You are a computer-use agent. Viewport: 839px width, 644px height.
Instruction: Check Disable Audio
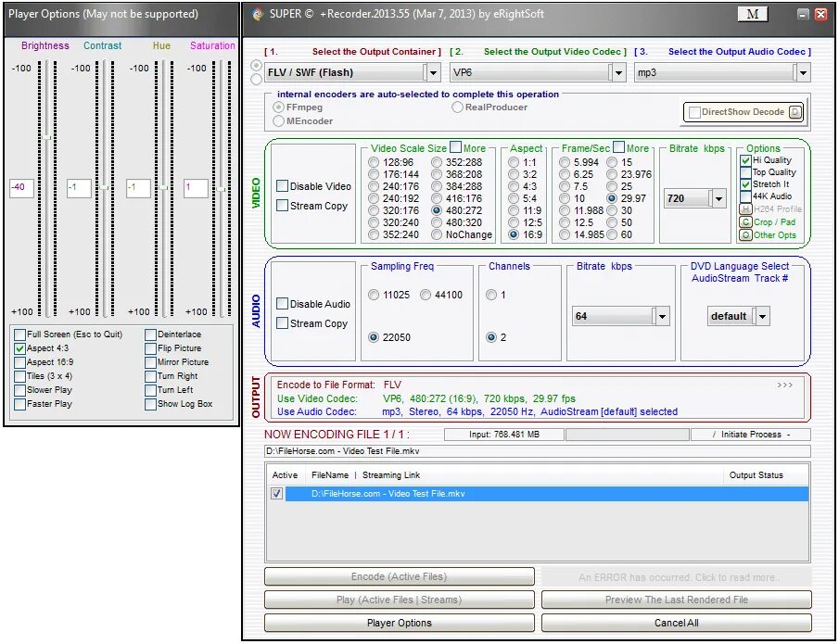coord(282,304)
